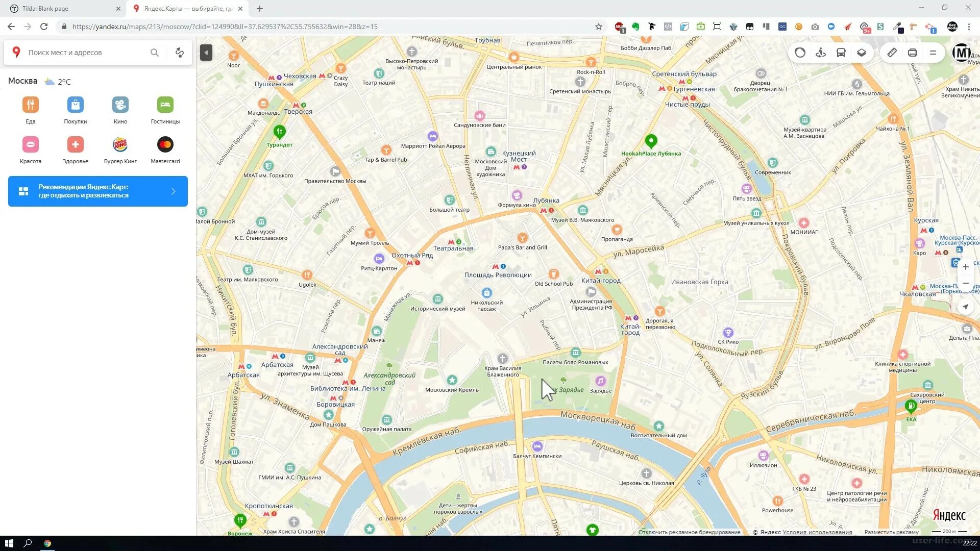The image size is (980, 551).
Task: Open the user profile avatar
Action: [x=962, y=53]
